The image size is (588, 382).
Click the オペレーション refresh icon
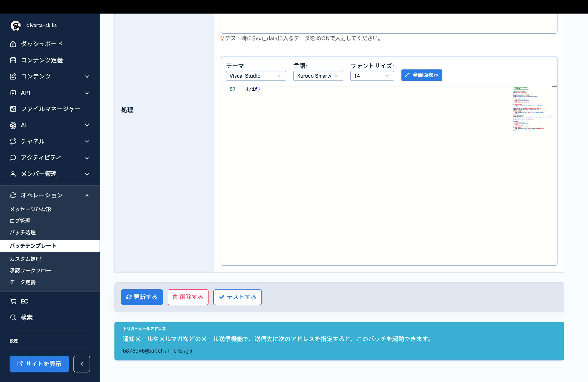click(x=13, y=195)
